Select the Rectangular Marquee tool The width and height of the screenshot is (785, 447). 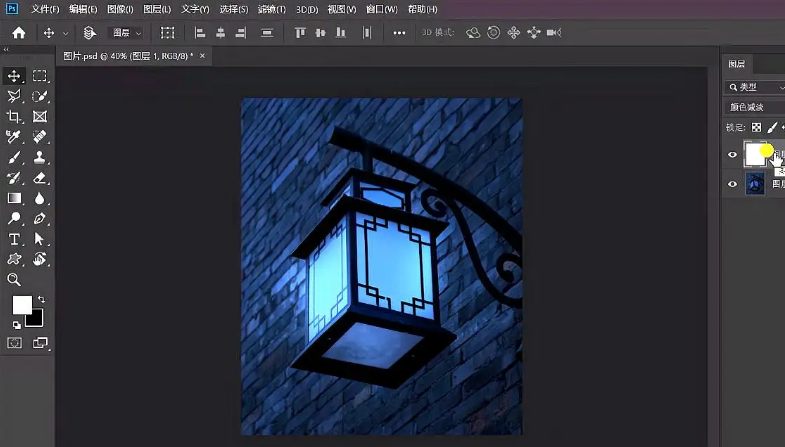40,76
